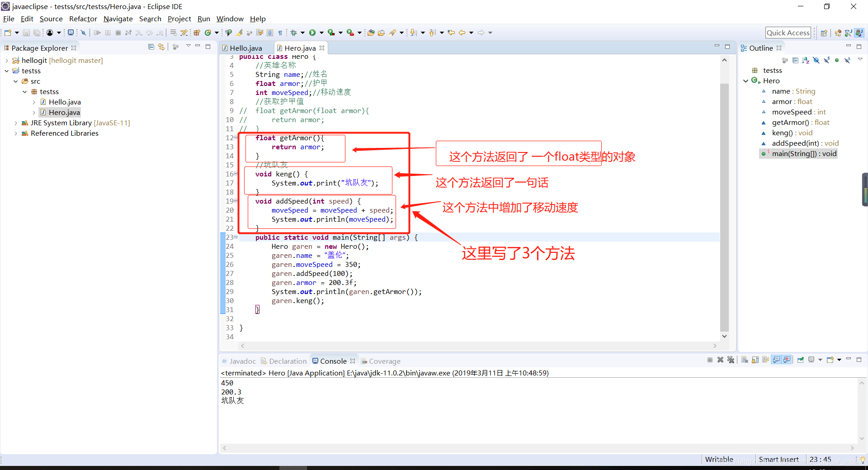Click the Focus on Active Task icon in Outline
Viewport: 868px width, 470px height.
[785, 60]
